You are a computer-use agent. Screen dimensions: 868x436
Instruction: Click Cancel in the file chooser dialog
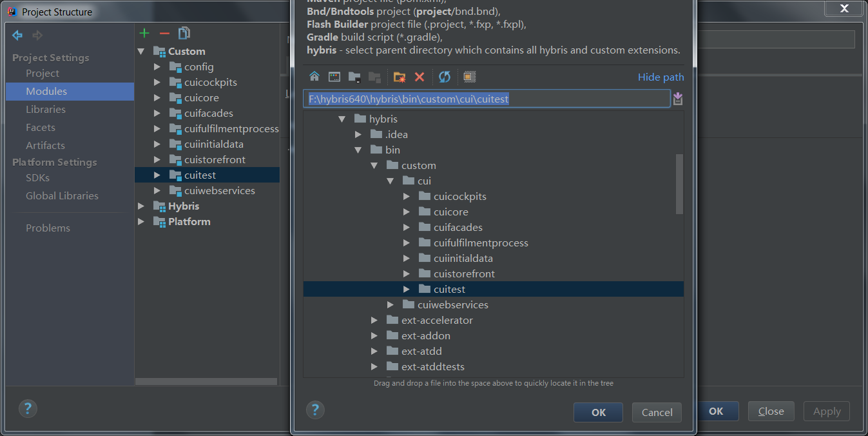(x=657, y=412)
